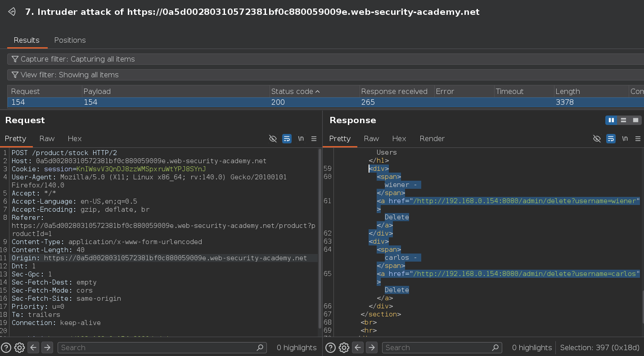Go to next match in Request search
644x356 pixels.
(x=47, y=347)
